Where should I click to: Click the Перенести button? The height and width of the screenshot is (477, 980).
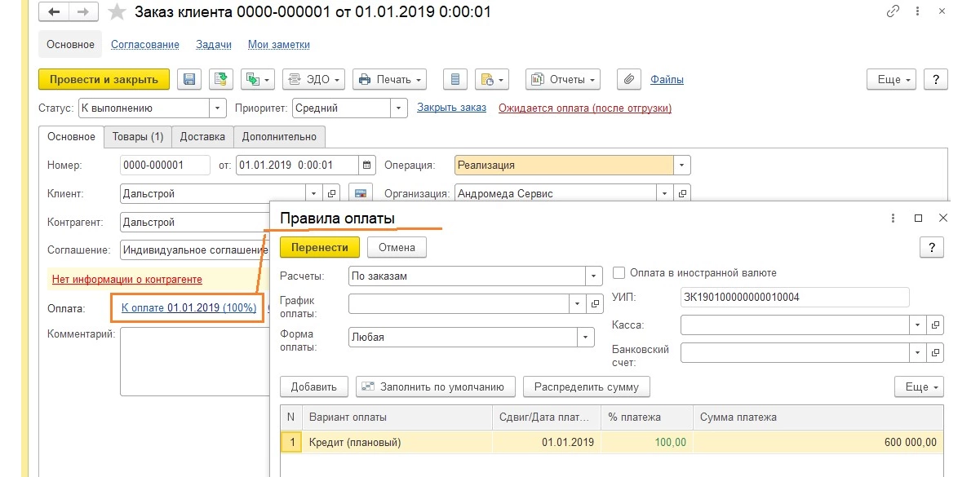320,248
